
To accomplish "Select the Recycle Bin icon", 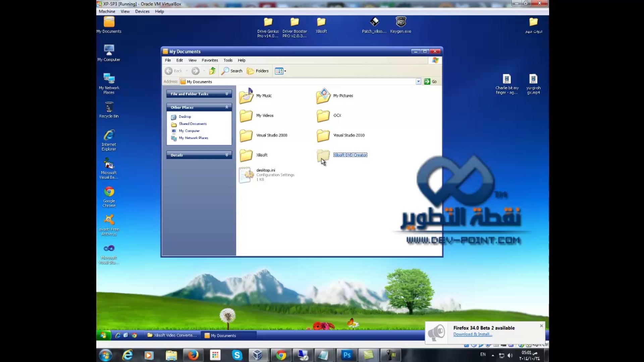I will (x=109, y=110).
